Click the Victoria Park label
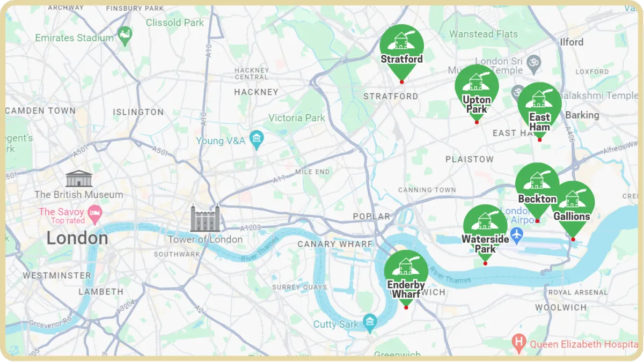 (297, 118)
